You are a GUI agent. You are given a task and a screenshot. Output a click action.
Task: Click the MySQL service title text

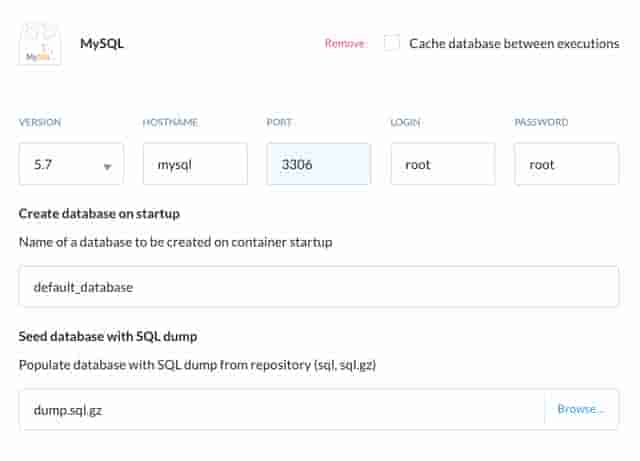pyautogui.click(x=102, y=44)
